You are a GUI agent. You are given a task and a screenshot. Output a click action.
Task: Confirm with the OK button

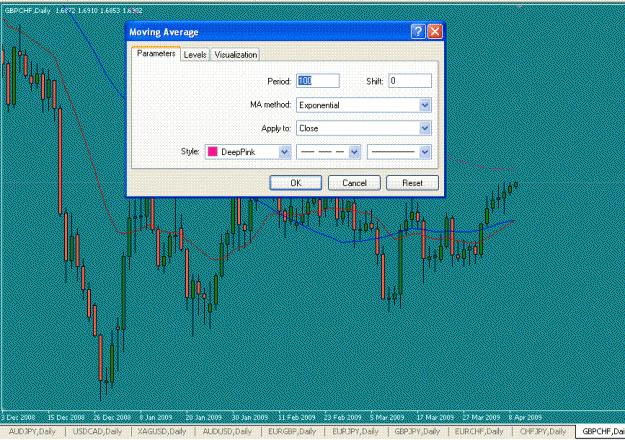tap(296, 183)
